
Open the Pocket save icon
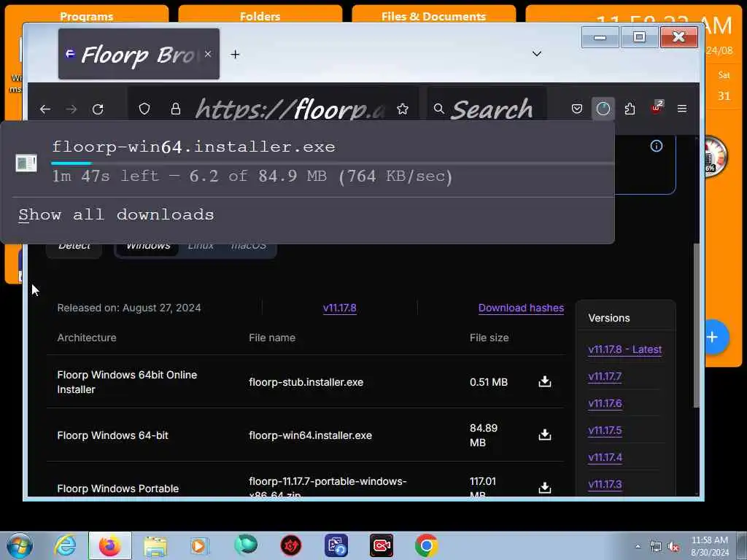pyautogui.click(x=577, y=109)
